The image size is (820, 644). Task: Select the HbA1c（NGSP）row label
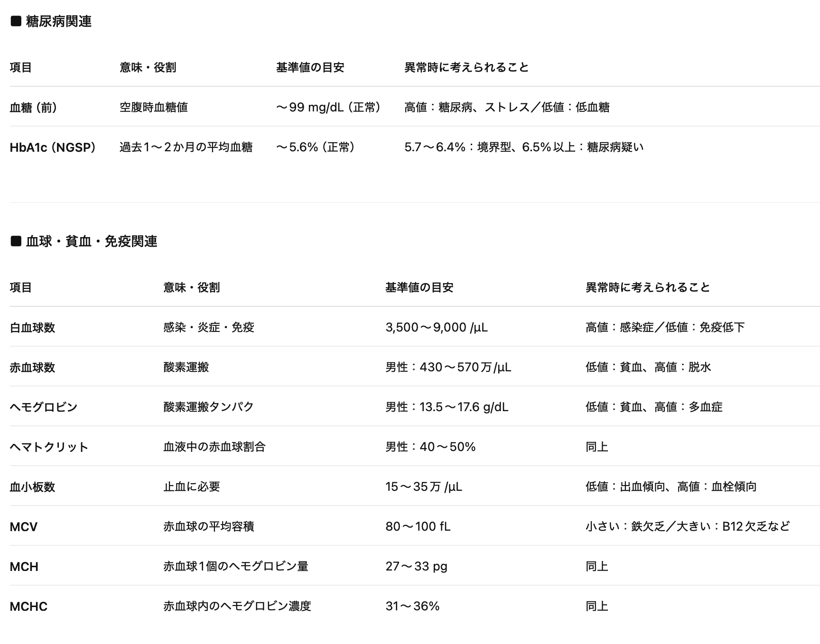tap(54, 147)
